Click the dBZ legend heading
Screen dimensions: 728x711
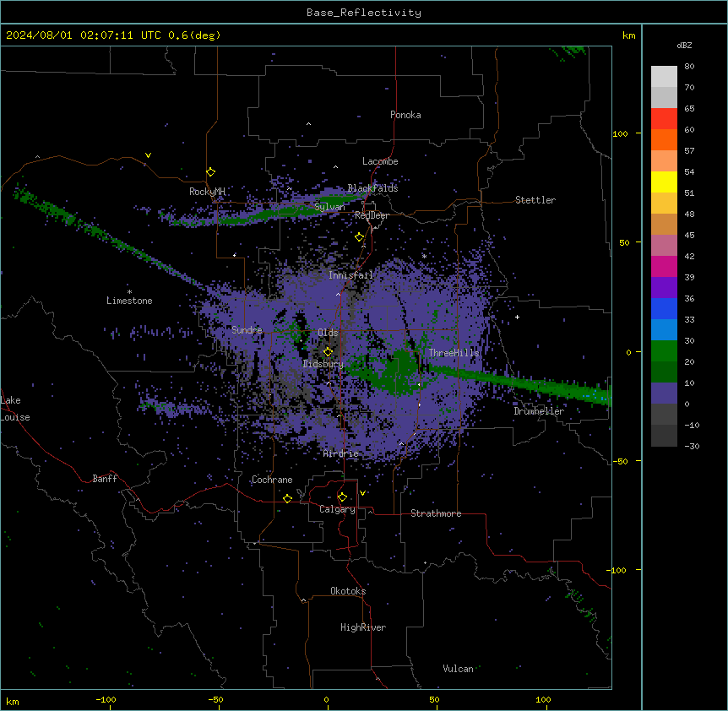684,46
